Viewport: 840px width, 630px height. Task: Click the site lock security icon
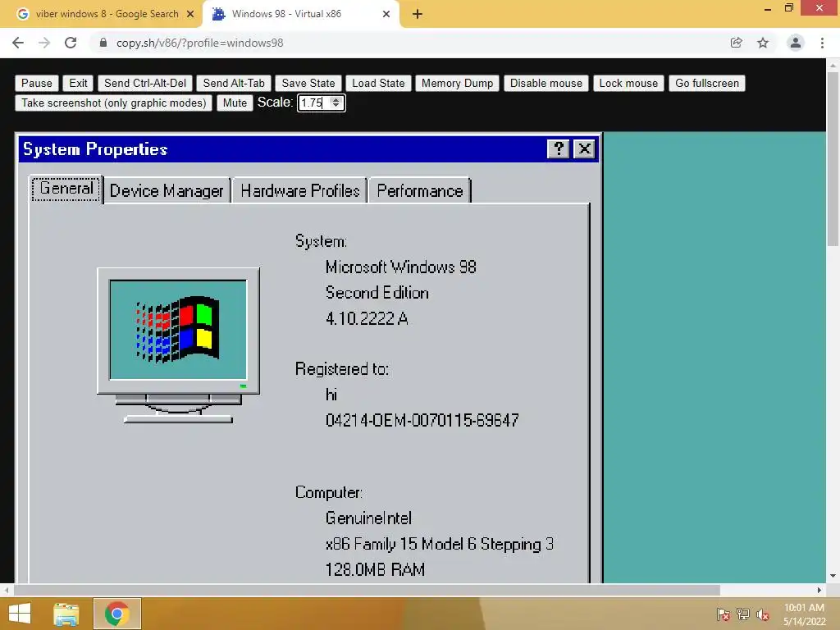(103, 43)
